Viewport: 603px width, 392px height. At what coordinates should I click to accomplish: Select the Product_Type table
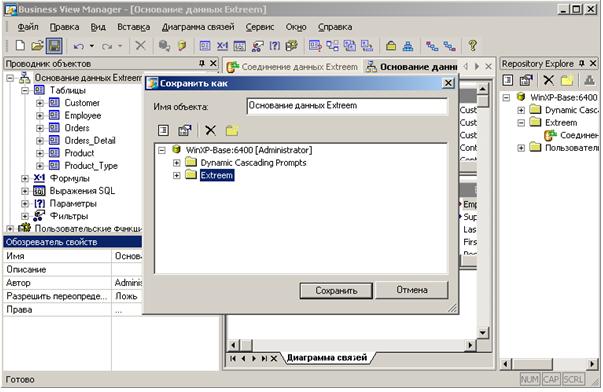(91, 166)
